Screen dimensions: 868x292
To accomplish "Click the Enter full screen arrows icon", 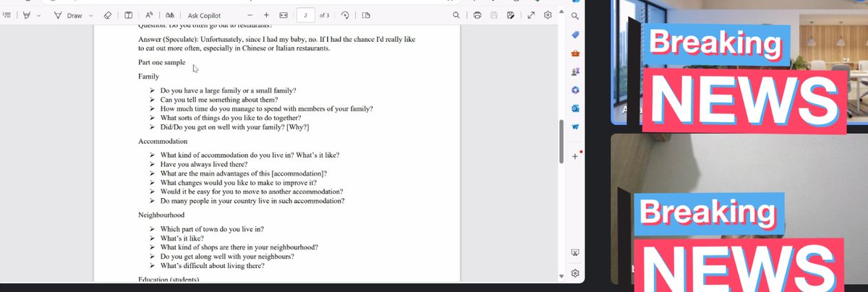I will pos(532,14).
